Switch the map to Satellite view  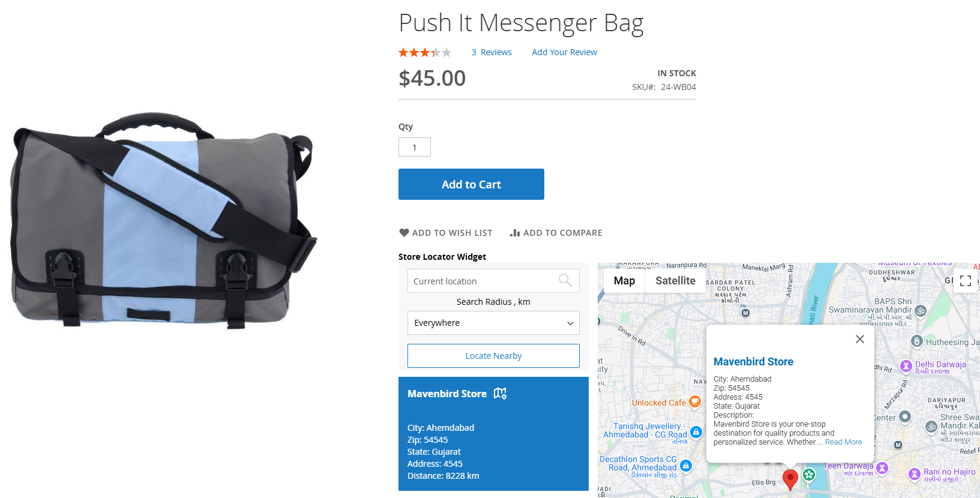click(x=675, y=281)
